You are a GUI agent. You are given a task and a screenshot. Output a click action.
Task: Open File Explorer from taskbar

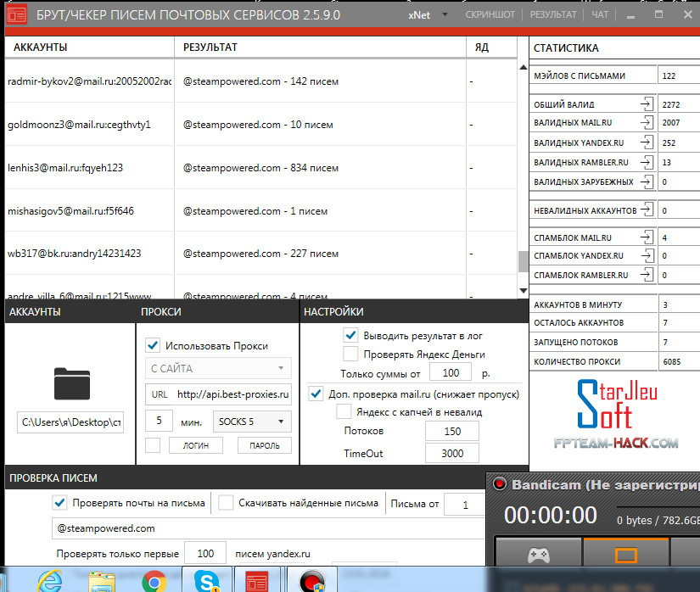coord(102,581)
